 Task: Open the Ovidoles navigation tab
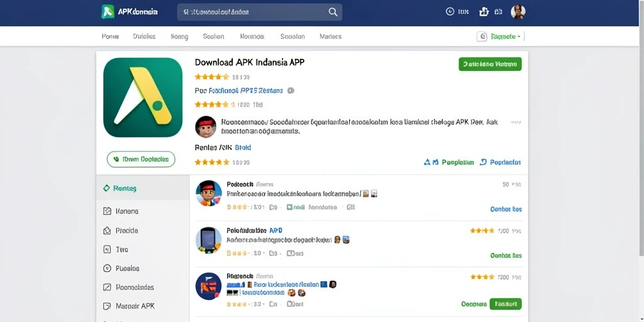coord(144,36)
